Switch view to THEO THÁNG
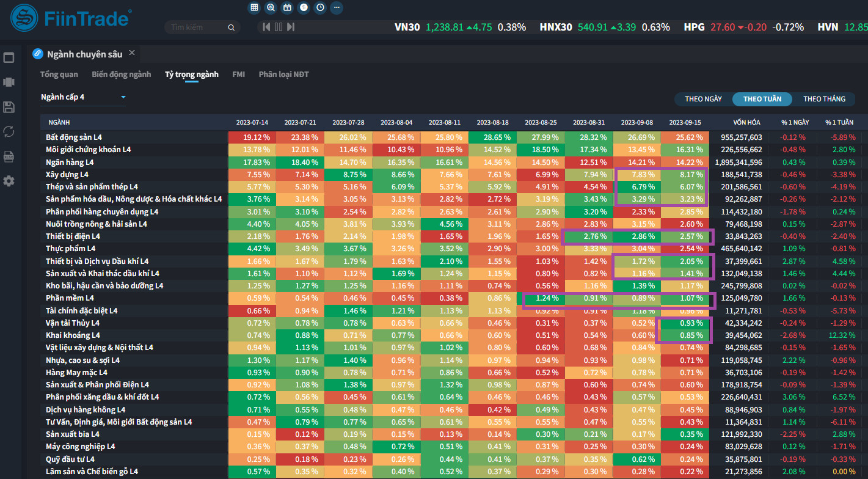The height and width of the screenshot is (479, 868). [x=824, y=99]
